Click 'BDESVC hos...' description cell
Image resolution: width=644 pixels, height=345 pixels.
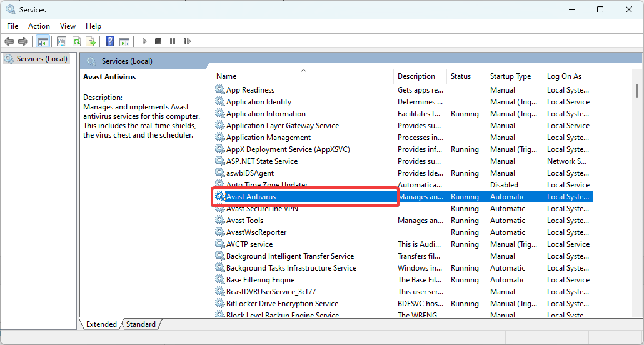coord(420,304)
